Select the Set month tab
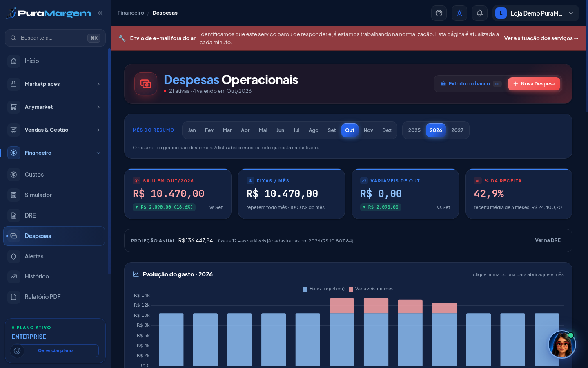This screenshot has width=588, height=368. click(332, 130)
